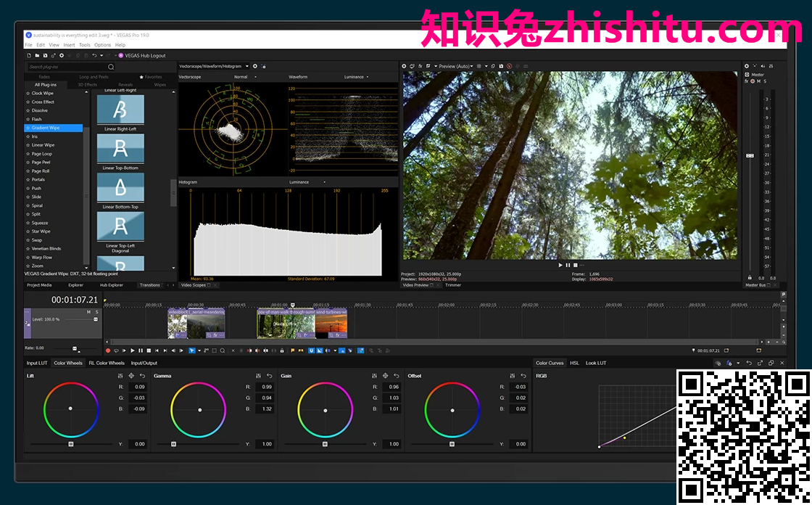Open Video Preview properties gear icon
812x505 pixels.
pos(404,66)
